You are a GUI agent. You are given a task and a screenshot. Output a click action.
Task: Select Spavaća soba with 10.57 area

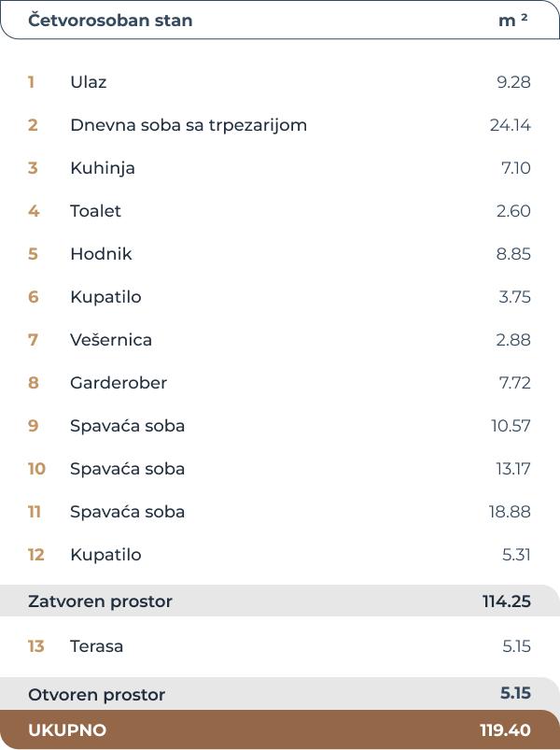coord(127,426)
